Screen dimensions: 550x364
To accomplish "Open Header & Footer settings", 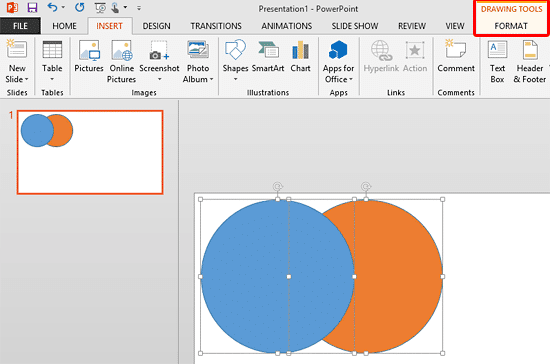I will tap(530, 61).
